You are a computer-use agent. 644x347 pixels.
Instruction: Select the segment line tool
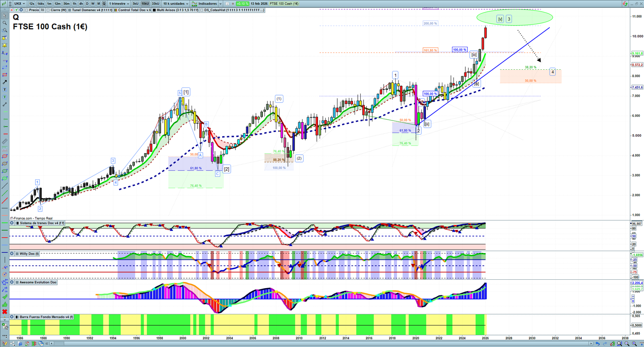pos(5,104)
